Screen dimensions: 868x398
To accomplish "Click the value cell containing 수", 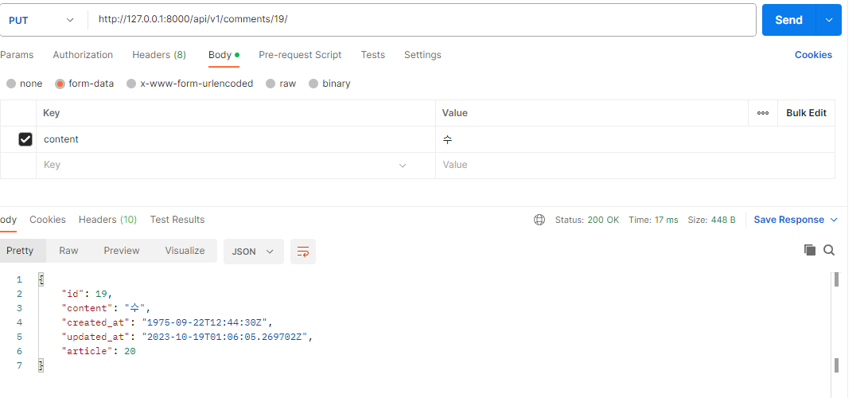I will pos(635,139).
